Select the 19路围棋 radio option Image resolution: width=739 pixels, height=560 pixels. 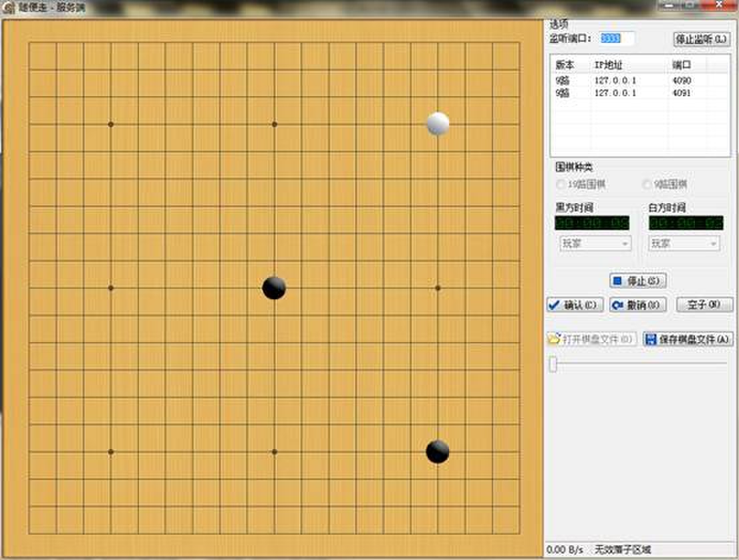tap(561, 184)
